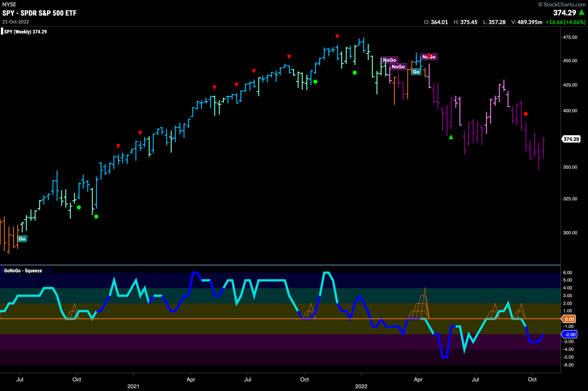This screenshot has height=391, width=588.
Task: Click the 2022 year label on time axis
Action: click(x=361, y=386)
